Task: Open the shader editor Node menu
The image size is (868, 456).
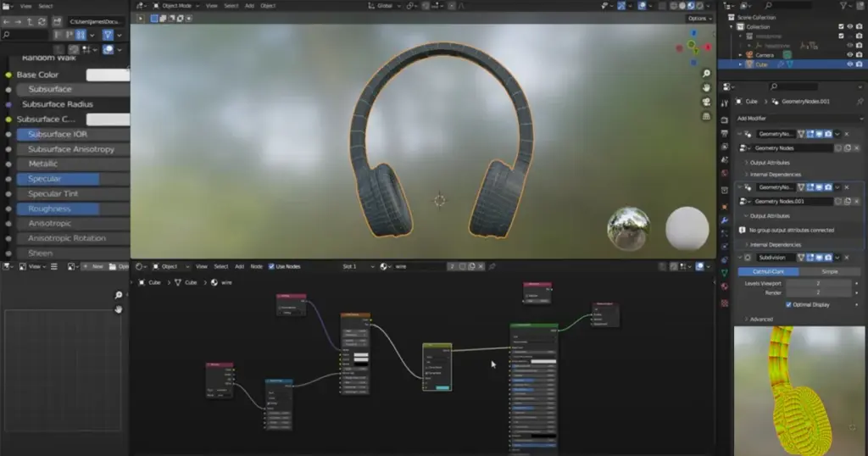Action: click(x=256, y=267)
